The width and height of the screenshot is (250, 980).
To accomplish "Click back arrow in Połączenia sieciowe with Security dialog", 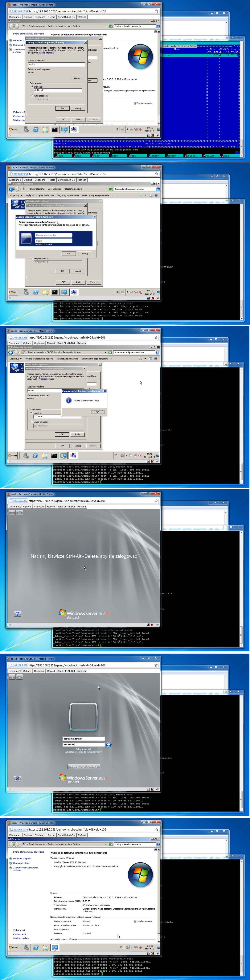I will (11, 189).
